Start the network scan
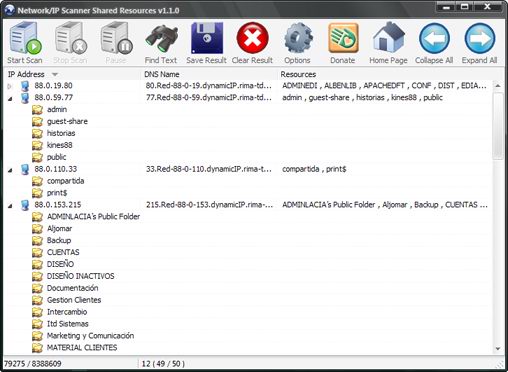This screenshot has width=508, height=372. click(25, 43)
